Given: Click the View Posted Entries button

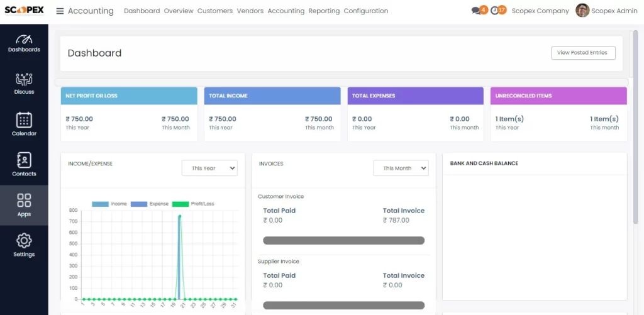Looking at the screenshot, I should [x=583, y=53].
